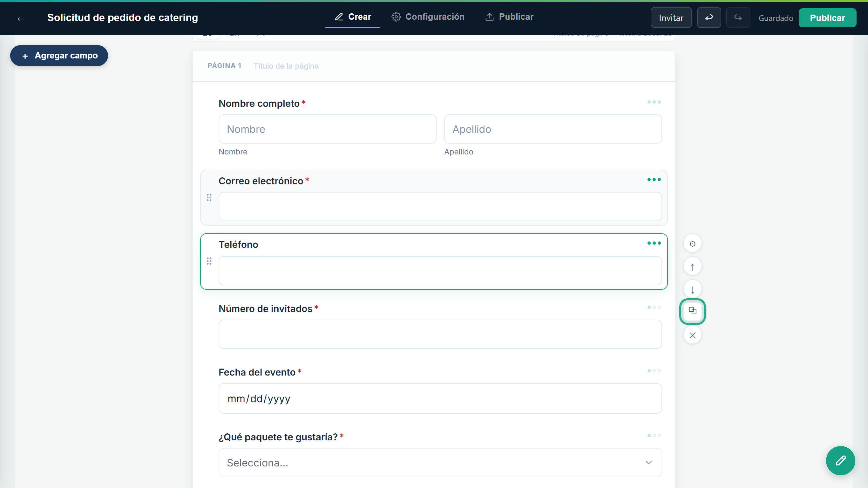The width and height of the screenshot is (868, 488).
Task: Click the Fecha del evento label
Action: pos(257,372)
